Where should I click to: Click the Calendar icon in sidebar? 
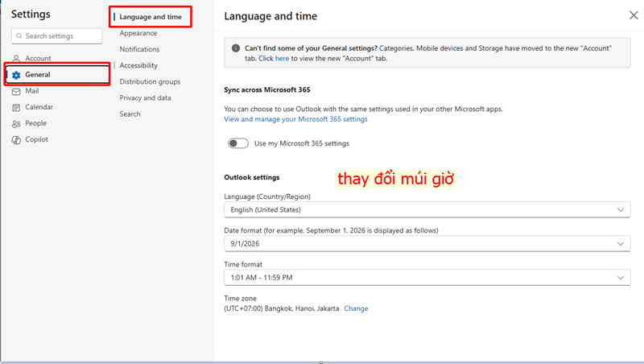click(x=16, y=107)
